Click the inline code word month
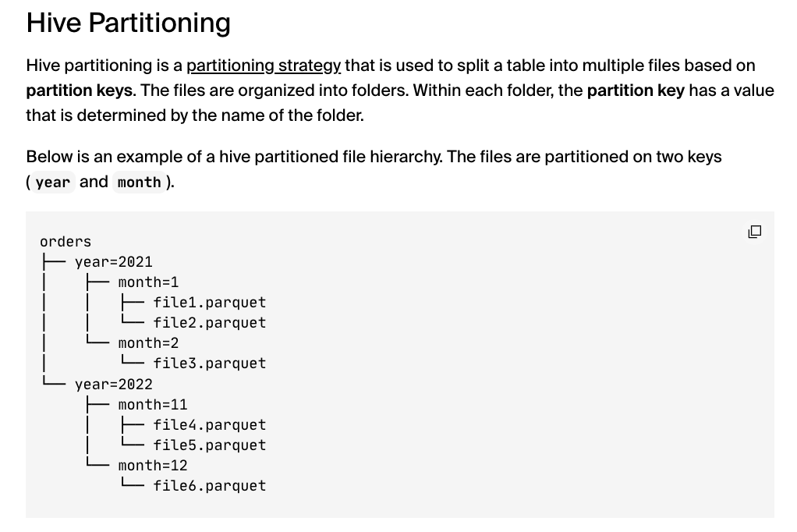This screenshot has width=797, height=532. click(x=139, y=183)
